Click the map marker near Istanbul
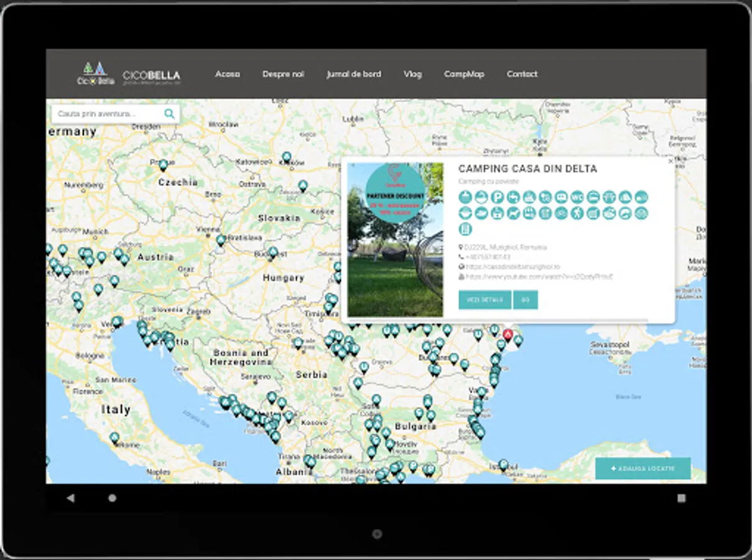The image size is (752, 560). [503, 464]
